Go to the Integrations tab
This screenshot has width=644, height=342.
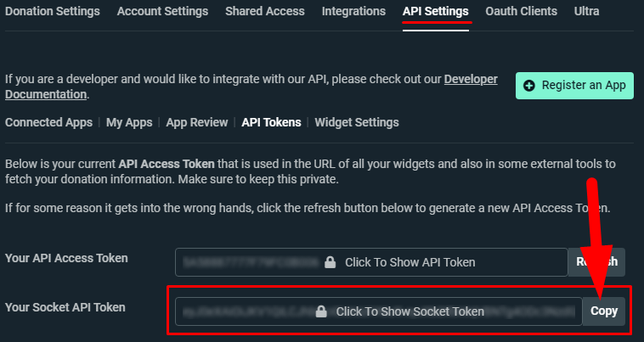(x=353, y=11)
